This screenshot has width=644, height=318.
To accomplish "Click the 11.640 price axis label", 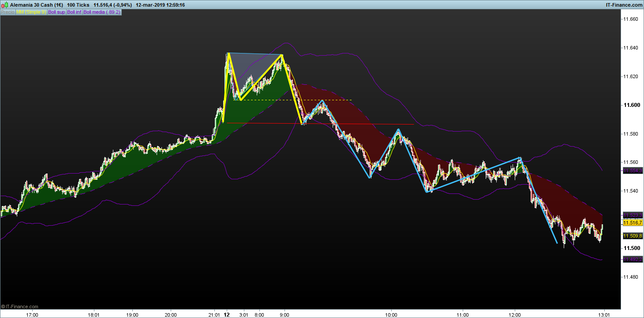I will (x=630, y=48).
